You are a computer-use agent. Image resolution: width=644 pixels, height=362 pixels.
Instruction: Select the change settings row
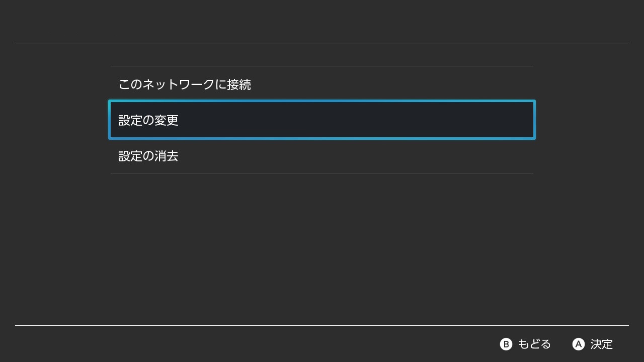(322, 120)
